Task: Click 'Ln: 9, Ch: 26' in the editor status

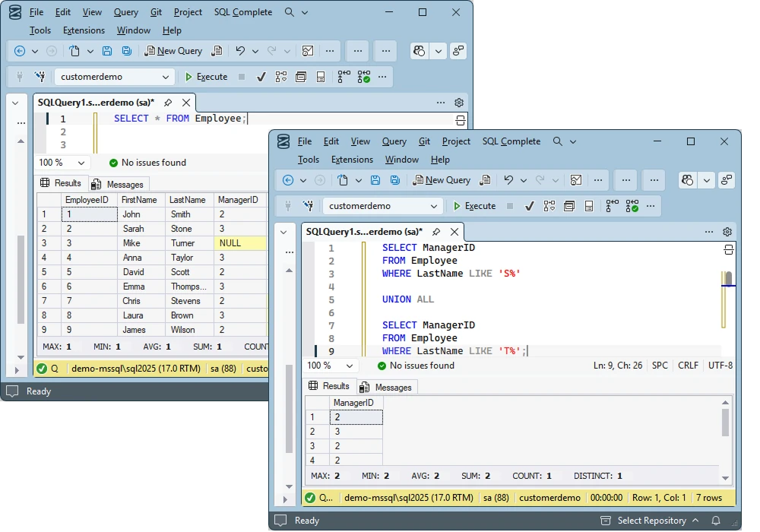Action: 617,366
